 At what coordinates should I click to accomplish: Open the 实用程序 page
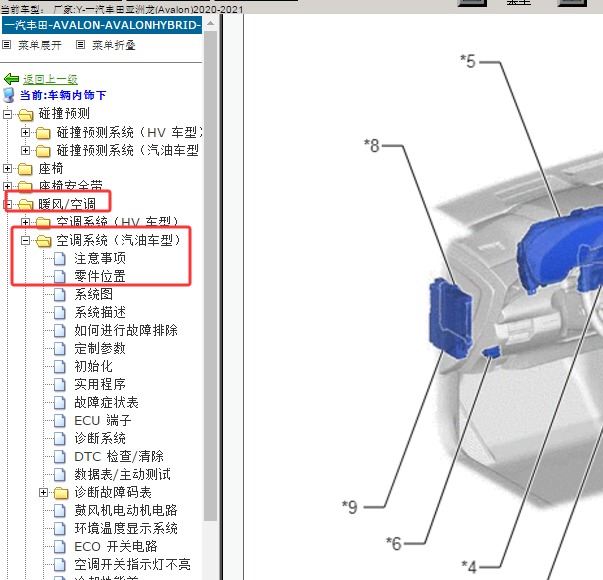(x=100, y=385)
